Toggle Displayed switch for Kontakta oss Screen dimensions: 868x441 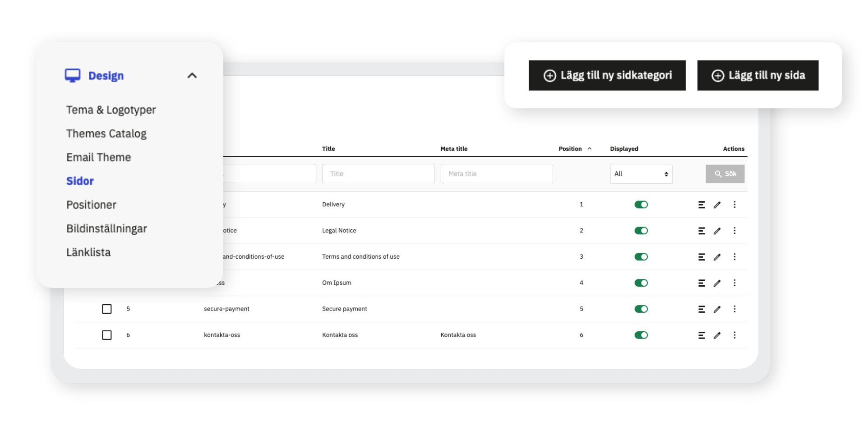click(x=641, y=335)
